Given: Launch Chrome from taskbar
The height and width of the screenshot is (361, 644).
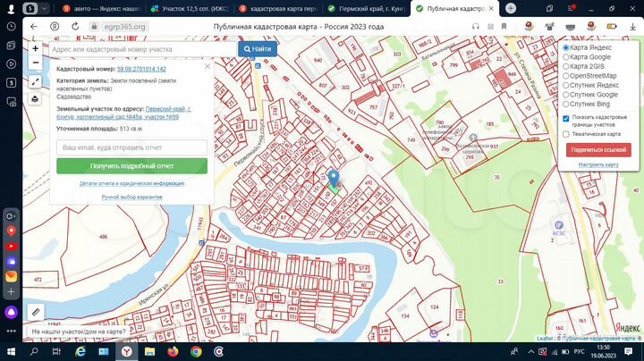Looking at the screenshot, I should tap(196, 351).
